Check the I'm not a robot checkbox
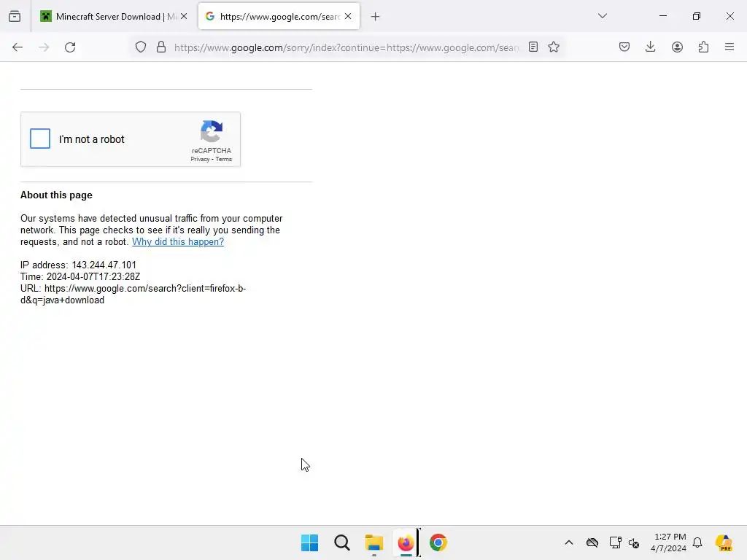 coord(40,139)
